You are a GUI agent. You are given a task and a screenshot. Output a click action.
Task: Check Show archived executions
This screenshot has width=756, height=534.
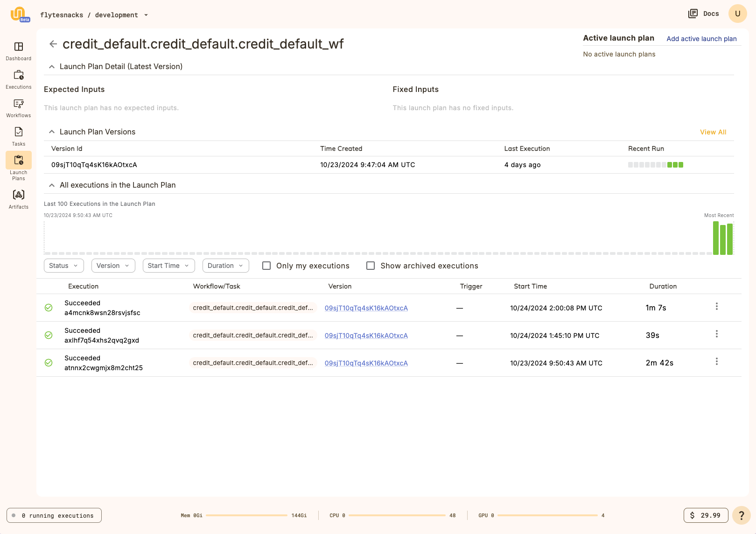371,266
